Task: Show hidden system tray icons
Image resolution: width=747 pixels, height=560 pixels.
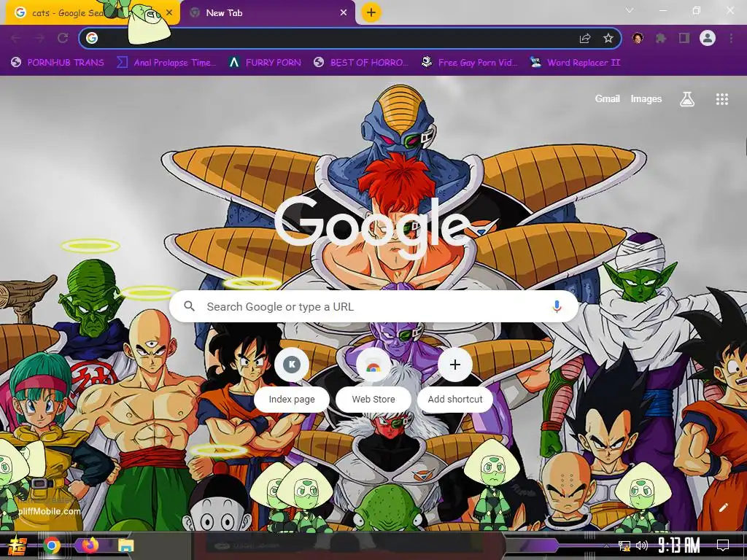Action: click(x=606, y=545)
